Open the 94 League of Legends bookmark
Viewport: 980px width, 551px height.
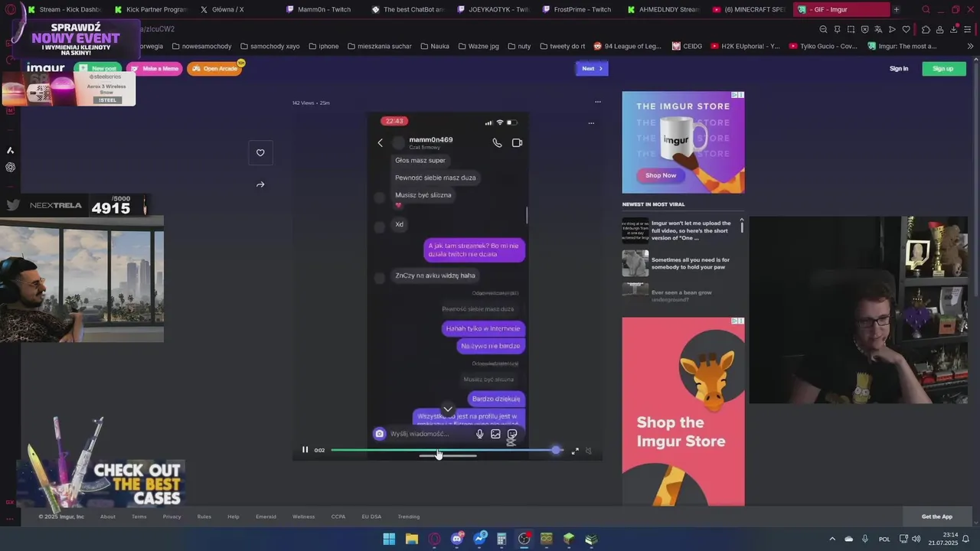(628, 46)
